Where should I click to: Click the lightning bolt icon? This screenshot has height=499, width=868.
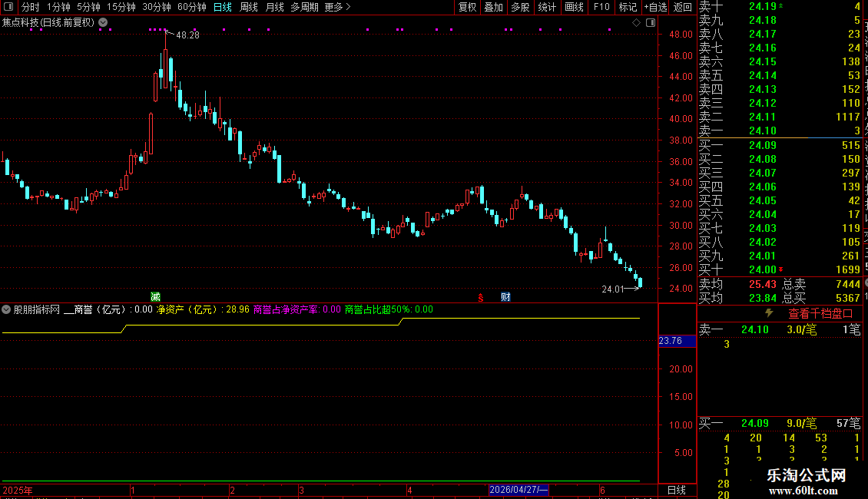point(769,313)
